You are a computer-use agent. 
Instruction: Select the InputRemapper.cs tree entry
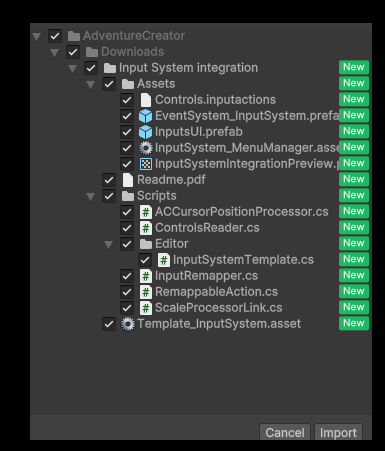click(x=206, y=276)
